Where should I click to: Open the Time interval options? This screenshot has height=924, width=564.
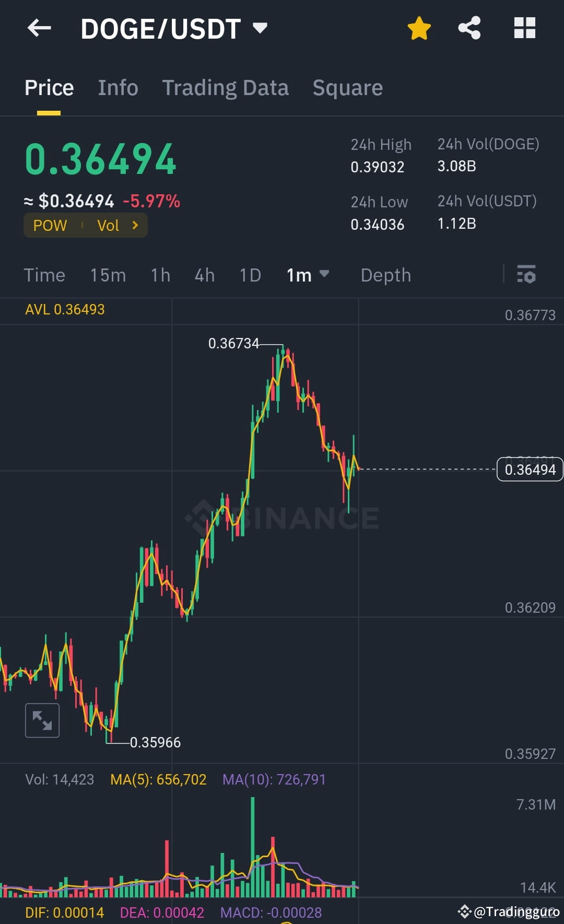tap(44, 275)
